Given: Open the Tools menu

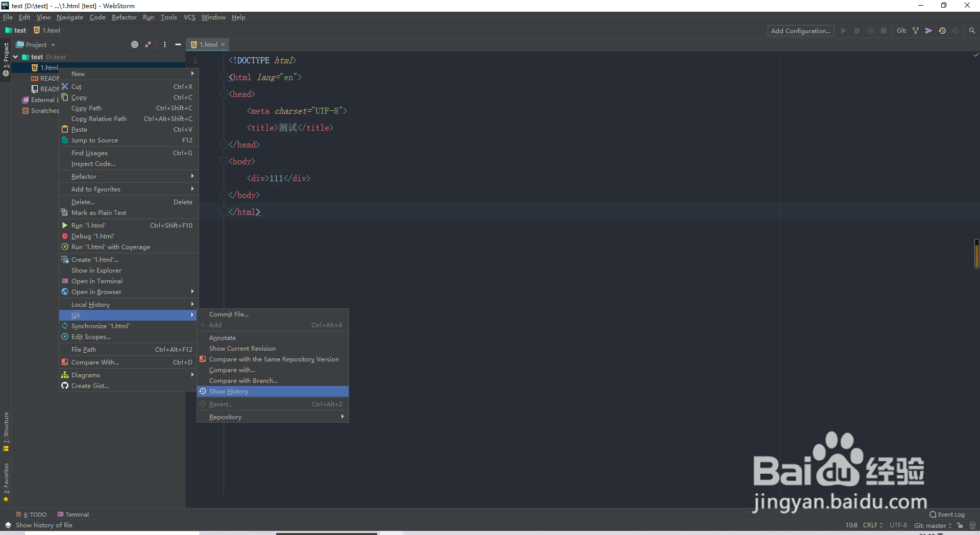Looking at the screenshot, I should pos(168,17).
